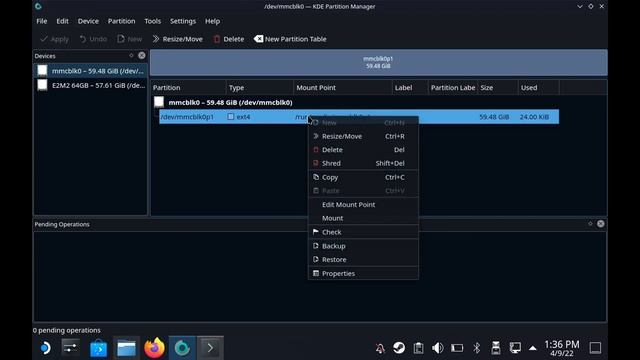Float the Pending Operations panel
The image size is (640, 360).
click(590, 224)
